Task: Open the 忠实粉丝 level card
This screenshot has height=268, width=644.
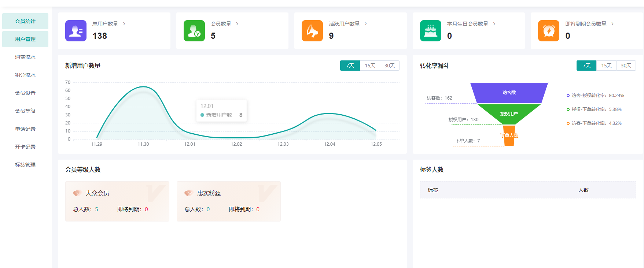Action: click(x=229, y=201)
